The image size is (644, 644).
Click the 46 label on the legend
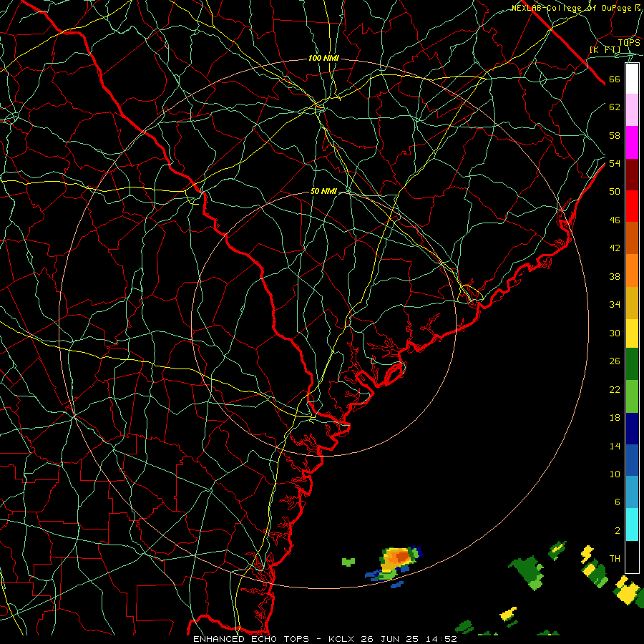pyautogui.click(x=615, y=220)
